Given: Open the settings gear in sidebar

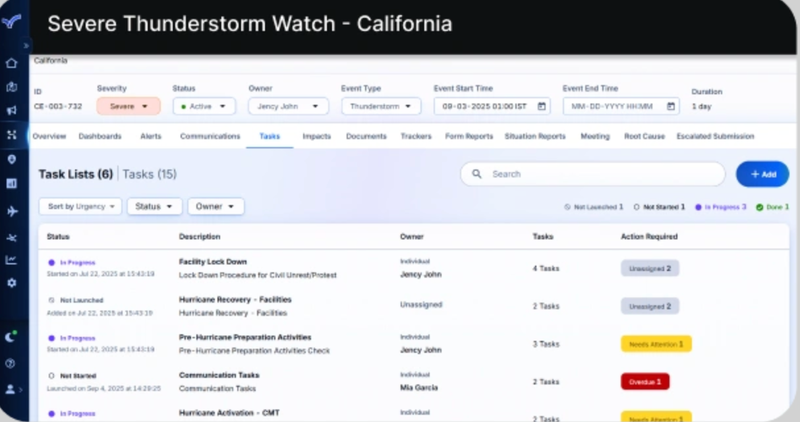Looking at the screenshot, I should click(11, 283).
